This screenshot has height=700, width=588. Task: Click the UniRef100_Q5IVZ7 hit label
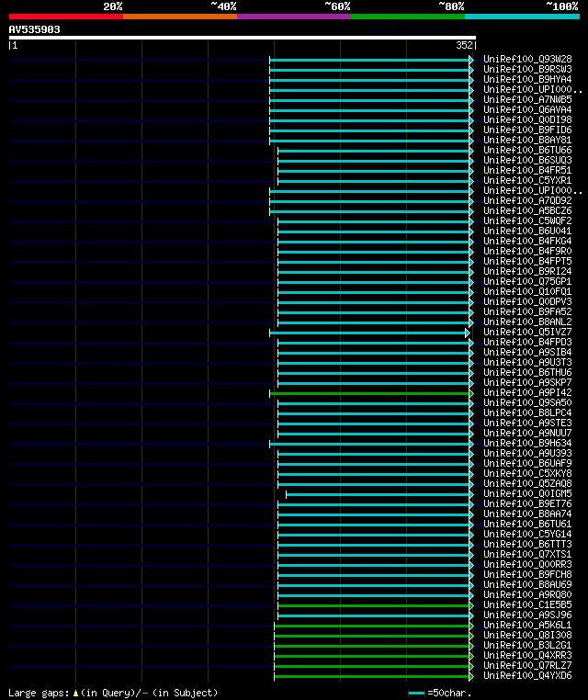click(527, 333)
